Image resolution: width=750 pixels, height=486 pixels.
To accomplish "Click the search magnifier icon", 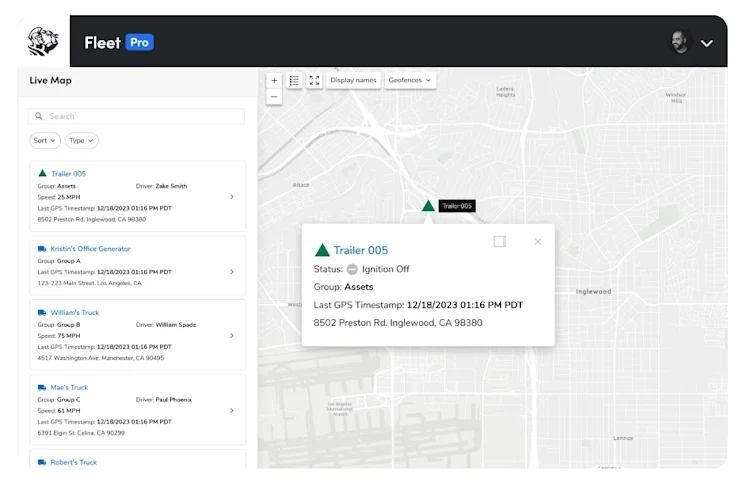I will tap(39, 116).
